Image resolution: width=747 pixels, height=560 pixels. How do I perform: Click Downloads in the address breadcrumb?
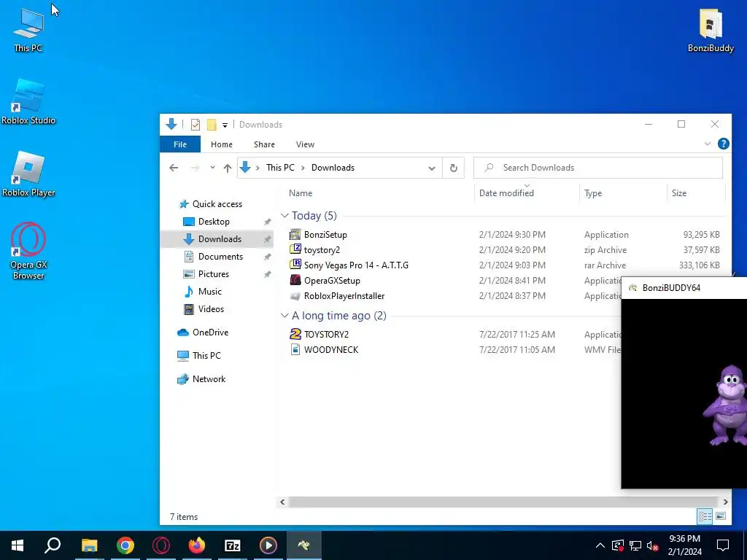(x=333, y=168)
